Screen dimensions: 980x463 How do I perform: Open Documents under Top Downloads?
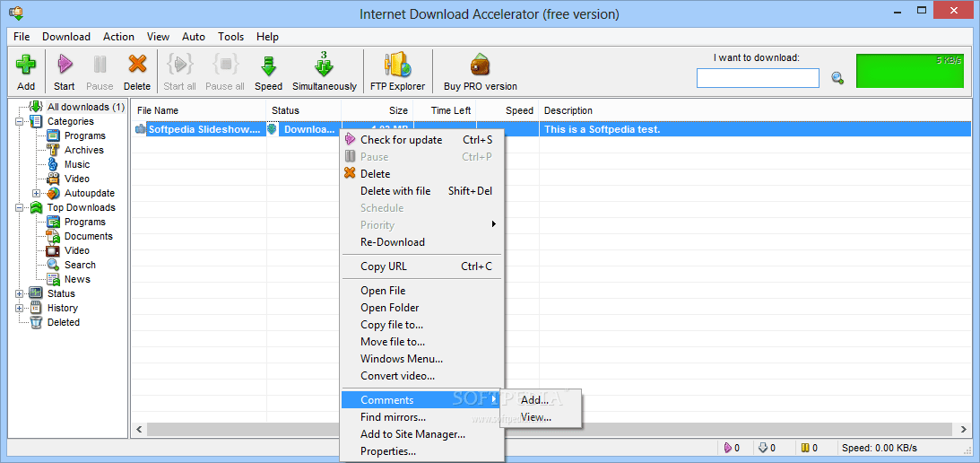coord(89,236)
